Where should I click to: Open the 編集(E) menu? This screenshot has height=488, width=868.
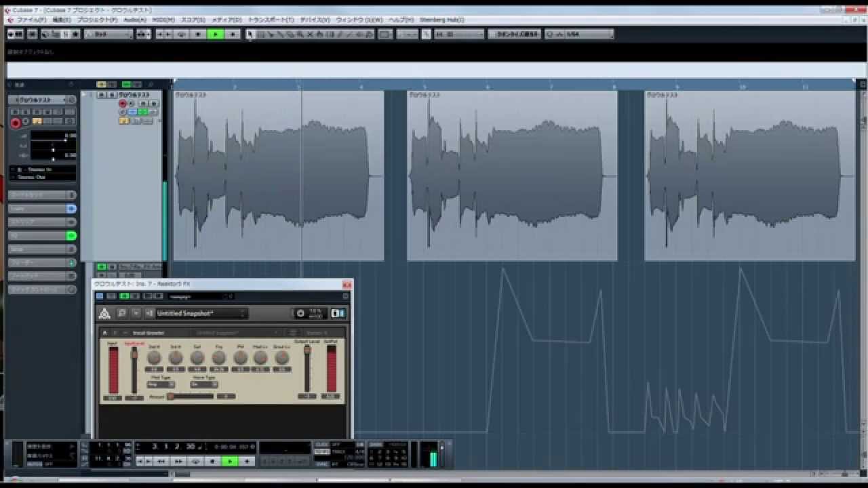pos(60,20)
